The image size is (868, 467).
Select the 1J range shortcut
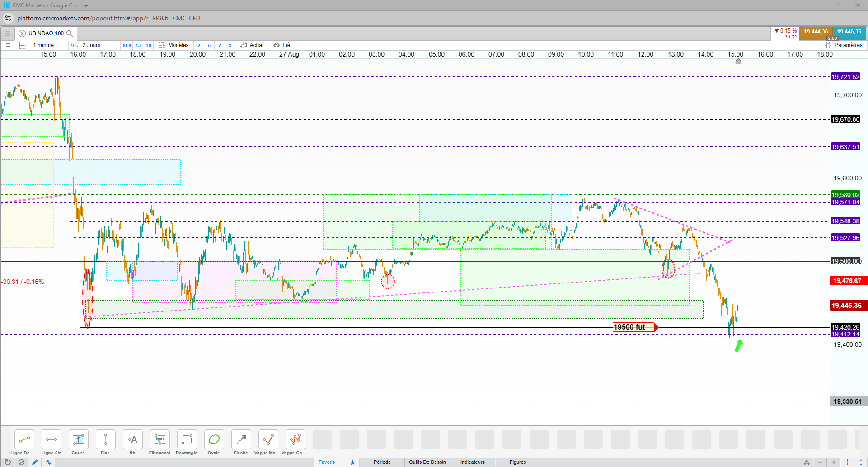pos(138,45)
